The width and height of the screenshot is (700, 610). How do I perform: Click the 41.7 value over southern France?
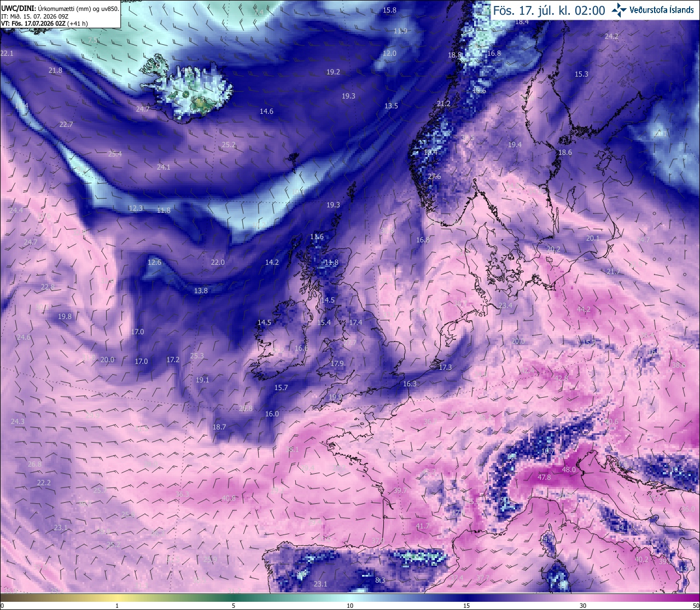coord(422,526)
